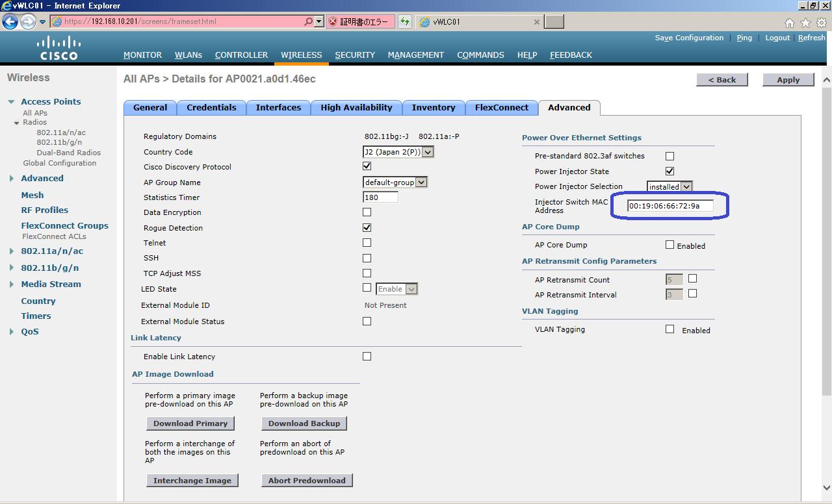Image resolution: width=832 pixels, height=504 pixels.
Task: Click the Download Primary button
Action: coord(190,423)
